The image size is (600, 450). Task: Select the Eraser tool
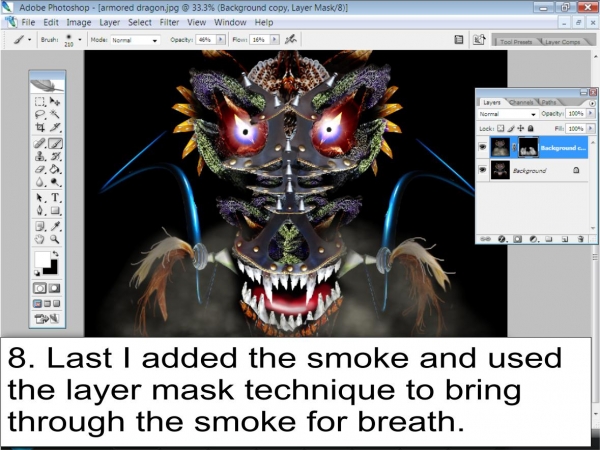[x=40, y=169]
